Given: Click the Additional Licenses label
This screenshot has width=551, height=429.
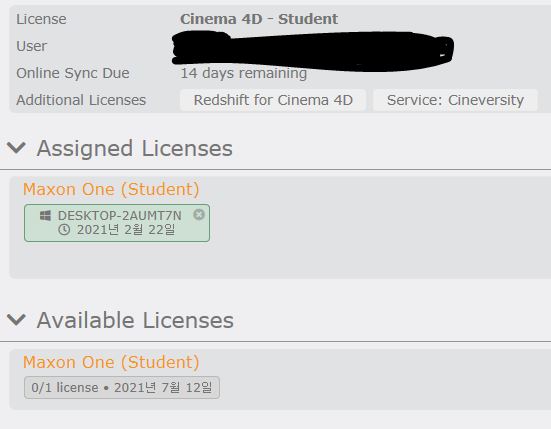Looking at the screenshot, I should click(81, 100).
